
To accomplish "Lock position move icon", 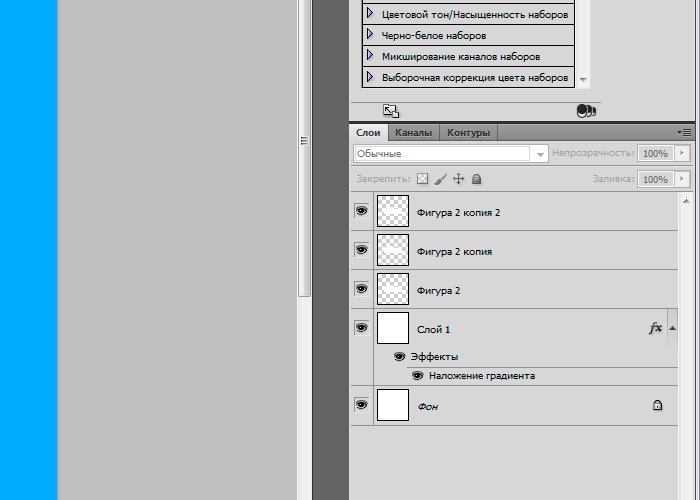I will (458, 179).
